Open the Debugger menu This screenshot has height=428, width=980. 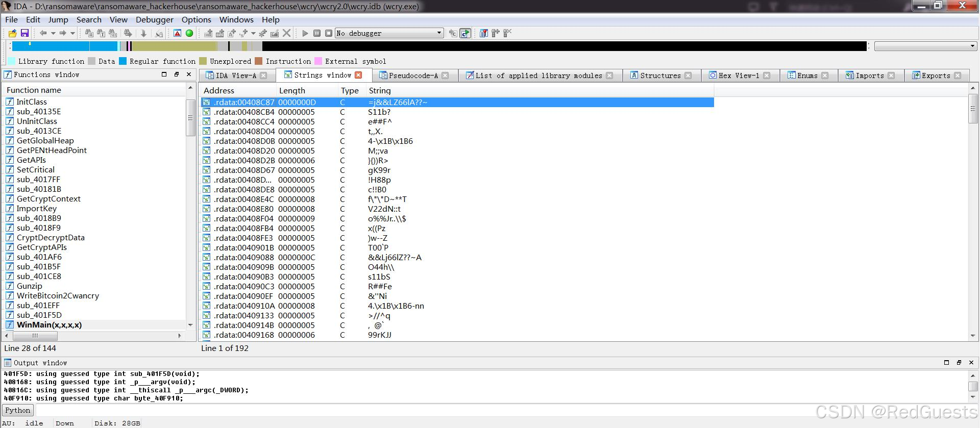[x=155, y=19]
